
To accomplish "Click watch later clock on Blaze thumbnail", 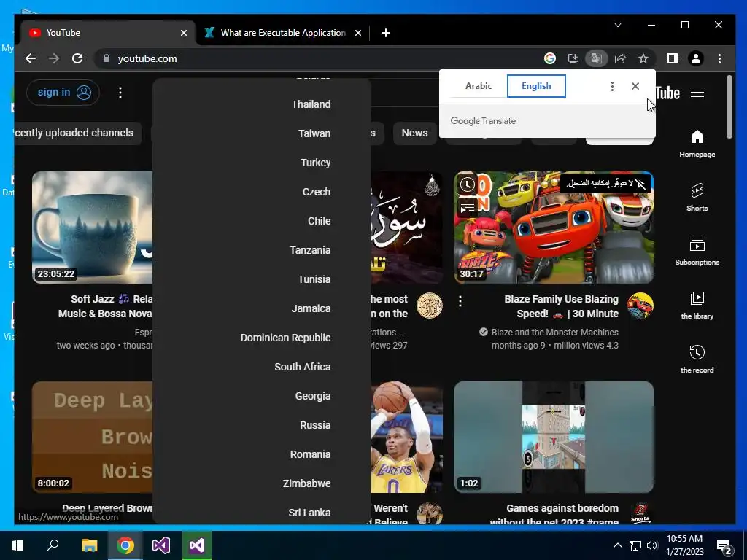I will coord(468,184).
